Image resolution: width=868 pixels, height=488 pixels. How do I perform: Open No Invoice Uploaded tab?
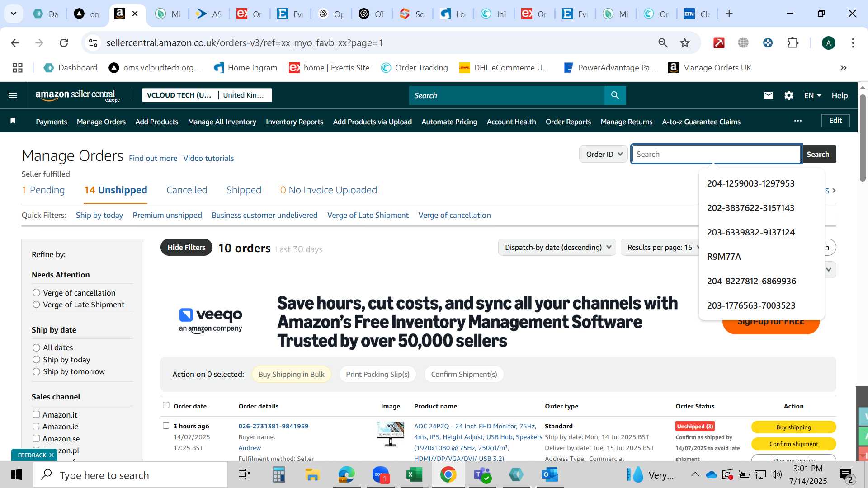pyautogui.click(x=329, y=190)
